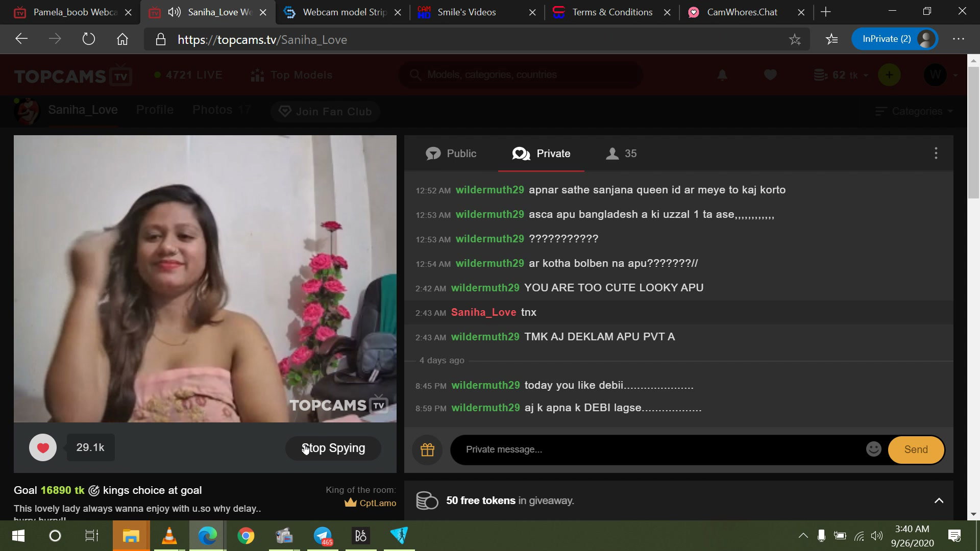Go back to the previous page

coord(21,39)
